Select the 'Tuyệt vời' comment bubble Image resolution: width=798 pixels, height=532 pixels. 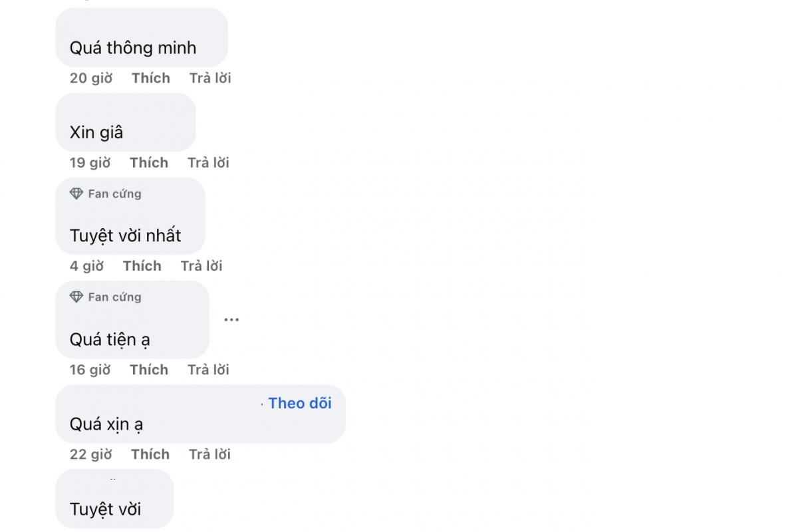(114, 499)
